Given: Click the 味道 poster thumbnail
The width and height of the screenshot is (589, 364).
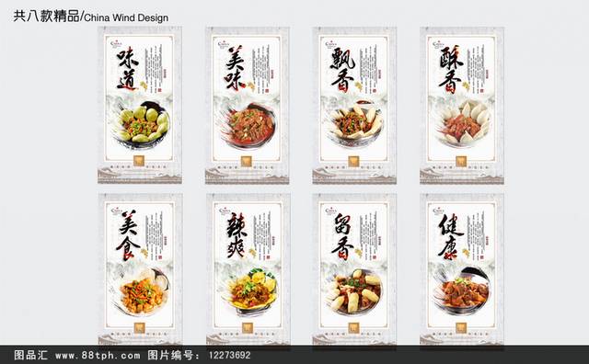Looking at the screenshot, I should point(140,105).
